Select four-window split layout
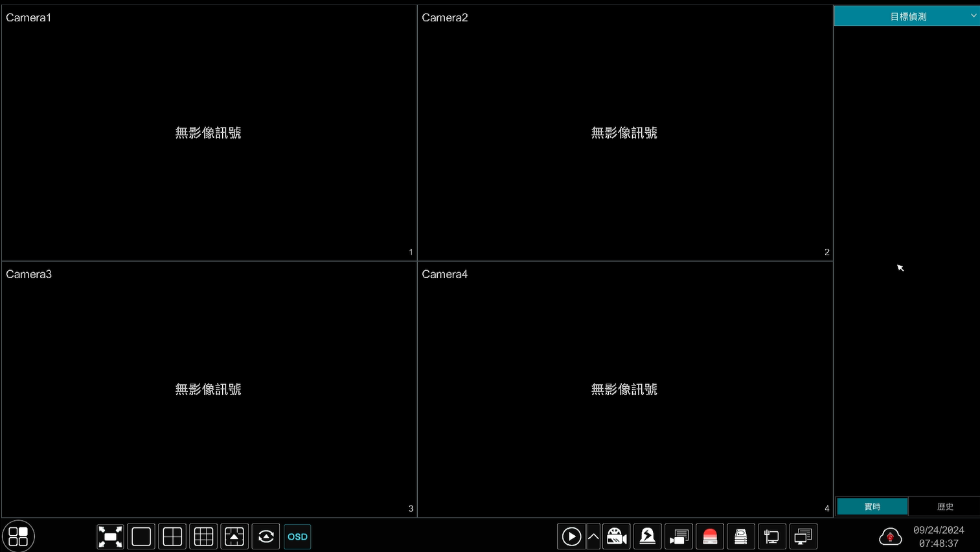Viewport: 980px width, 552px height. point(172,536)
